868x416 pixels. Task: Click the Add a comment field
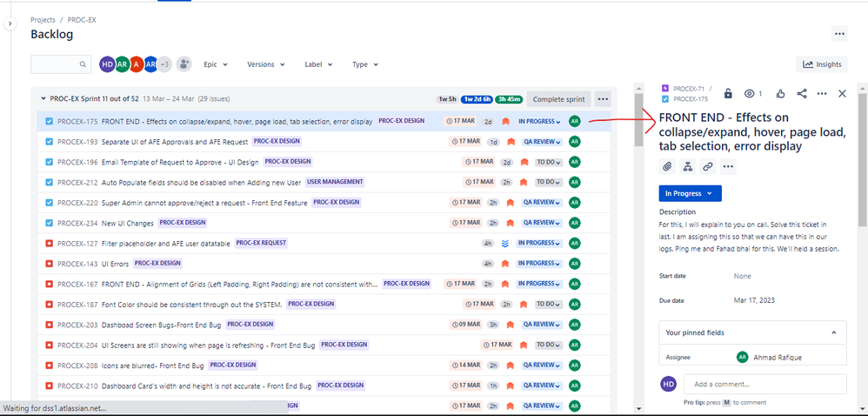point(765,384)
